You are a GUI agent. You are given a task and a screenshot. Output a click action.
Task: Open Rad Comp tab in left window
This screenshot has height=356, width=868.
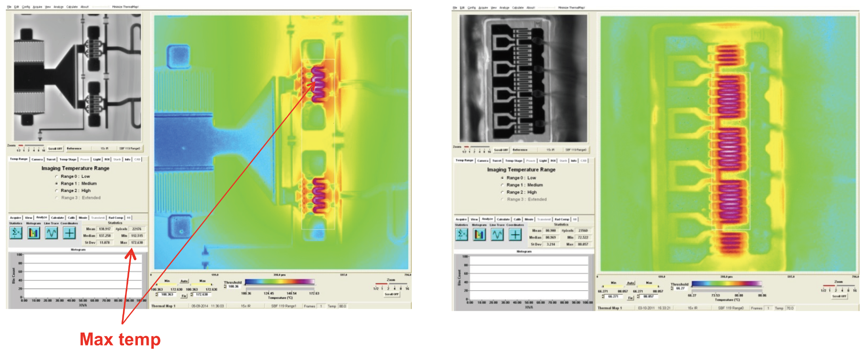116,218
